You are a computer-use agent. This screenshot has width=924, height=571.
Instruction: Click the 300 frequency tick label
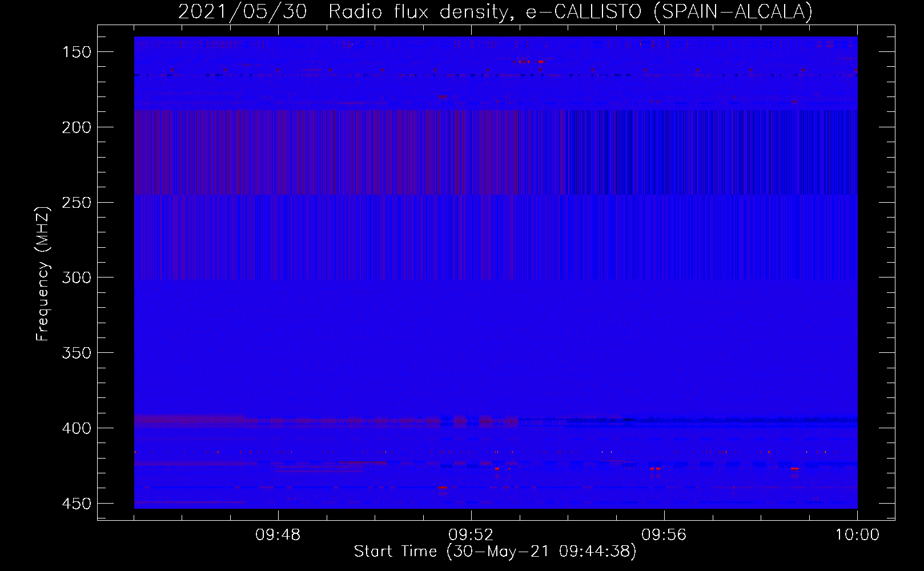tap(77, 278)
